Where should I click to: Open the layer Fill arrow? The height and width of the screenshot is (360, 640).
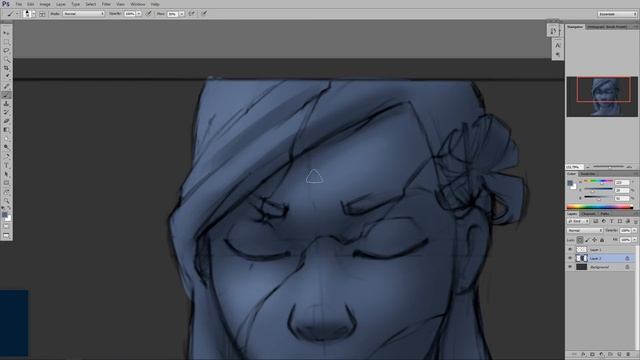point(634,240)
